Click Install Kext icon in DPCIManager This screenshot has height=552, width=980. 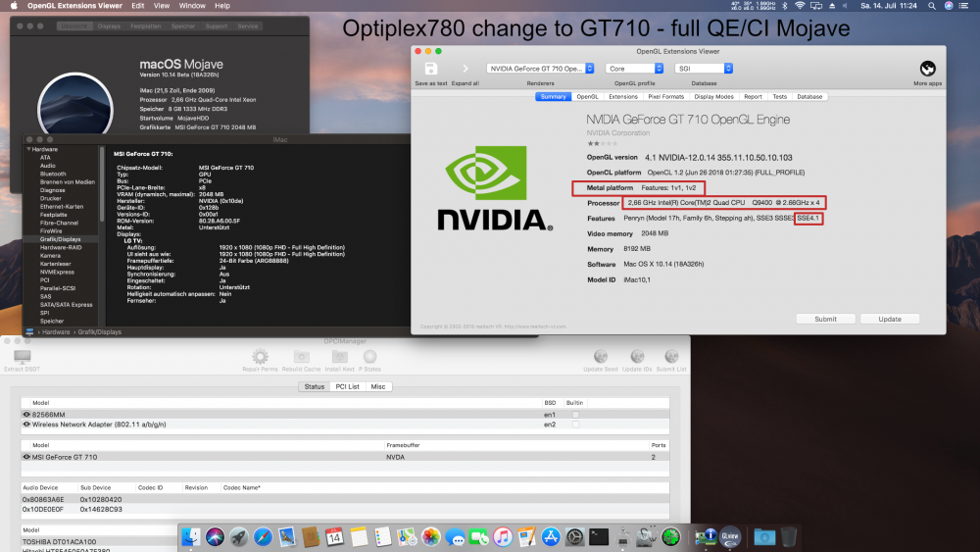pyautogui.click(x=339, y=356)
